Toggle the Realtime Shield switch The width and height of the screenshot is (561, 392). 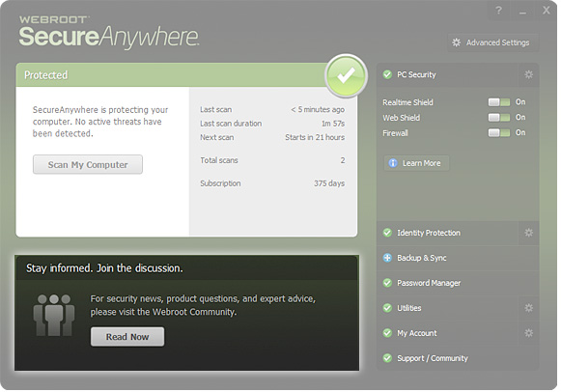point(499,102)
